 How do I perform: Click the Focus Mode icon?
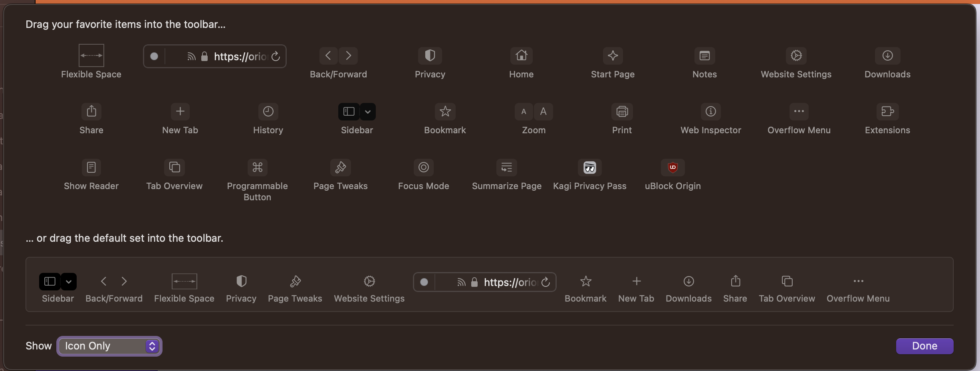(423, 167)
